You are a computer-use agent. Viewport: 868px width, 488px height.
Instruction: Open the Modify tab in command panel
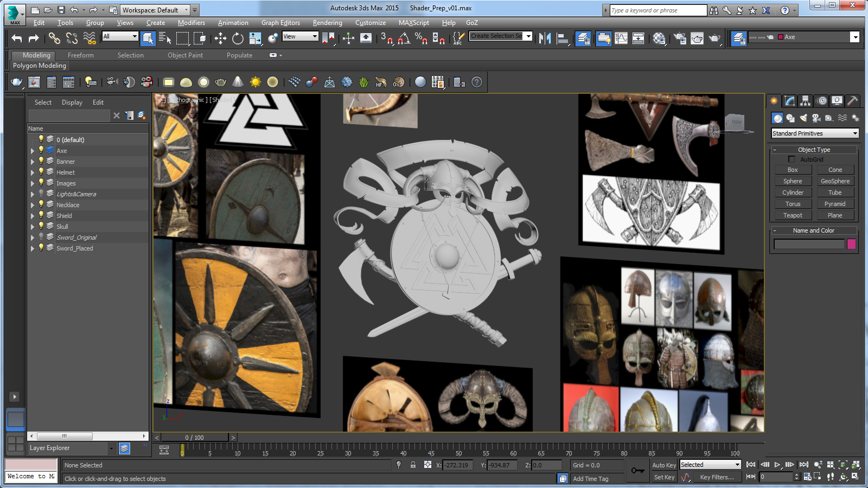tap(789, 101)
